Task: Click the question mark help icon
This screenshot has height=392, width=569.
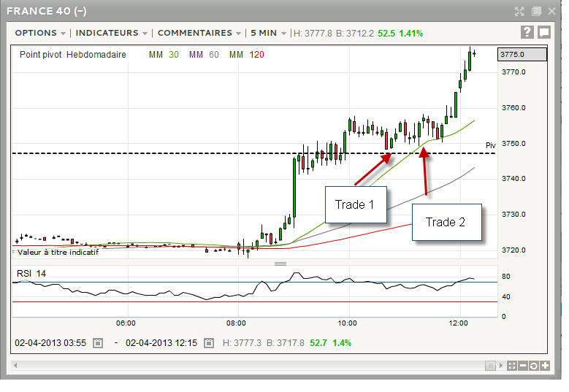Action: (x=527, y=32)
